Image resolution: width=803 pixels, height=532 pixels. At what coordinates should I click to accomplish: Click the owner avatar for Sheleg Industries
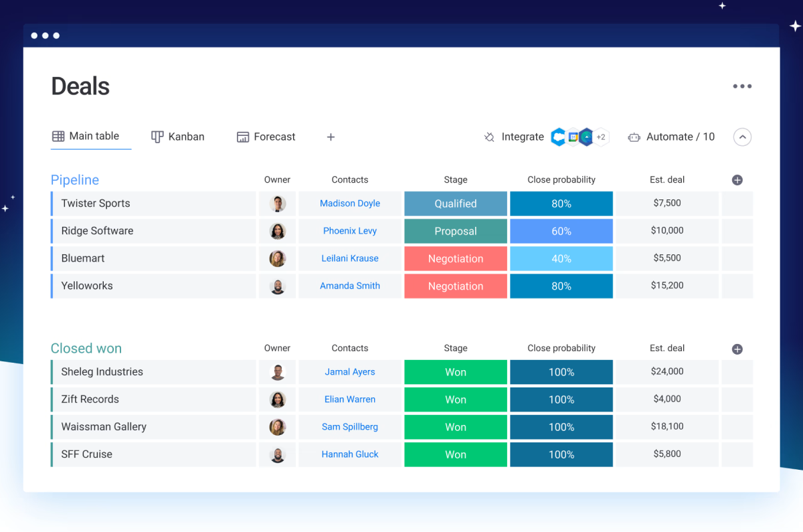tap(278, 372)
